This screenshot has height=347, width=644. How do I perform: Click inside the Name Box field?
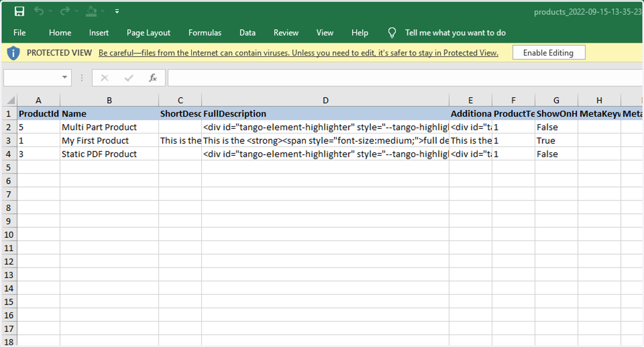[32, 78]
